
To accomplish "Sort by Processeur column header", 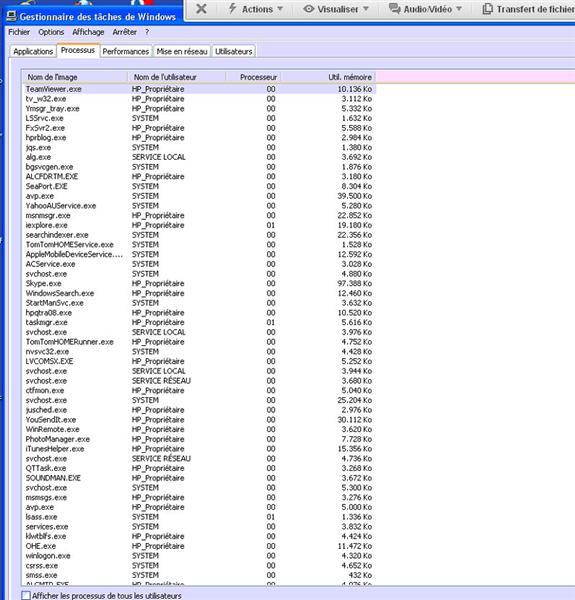I will coord(254,77).
